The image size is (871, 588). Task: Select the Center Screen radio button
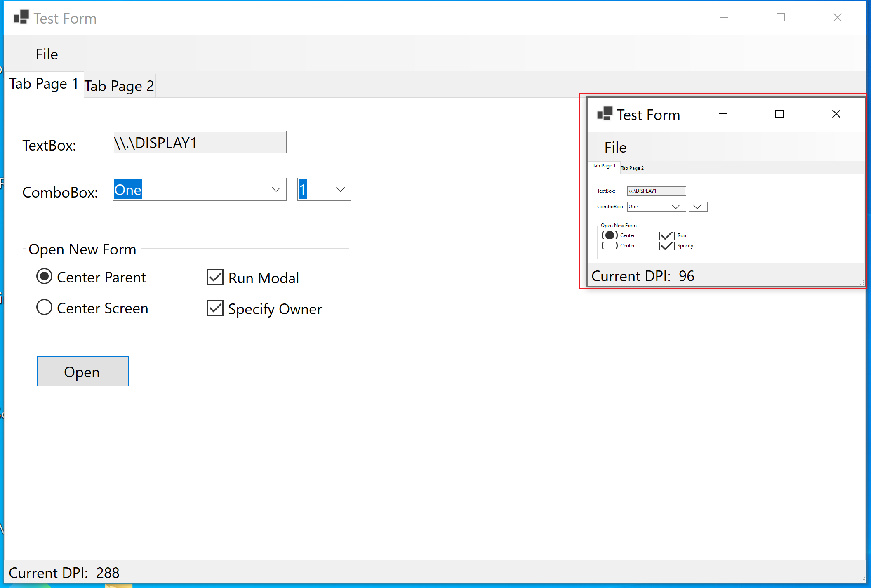pyautogui.click(x=44, y=307)
